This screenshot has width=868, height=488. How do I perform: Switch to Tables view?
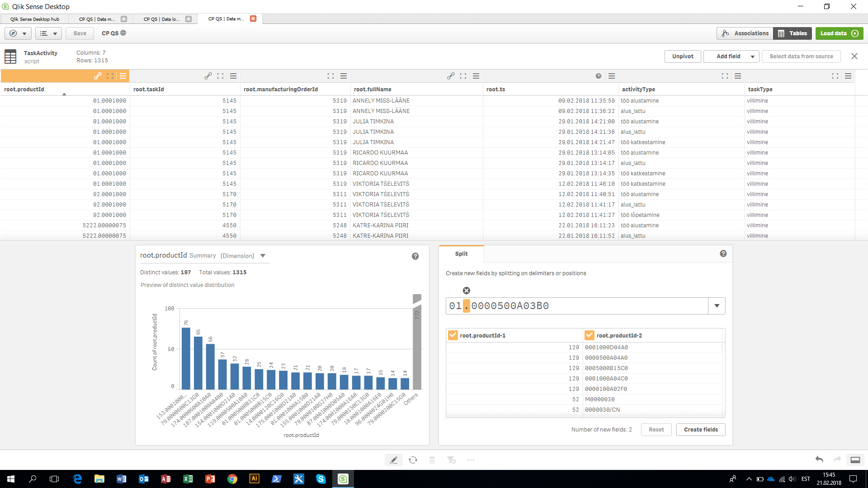tap(793, 33)
